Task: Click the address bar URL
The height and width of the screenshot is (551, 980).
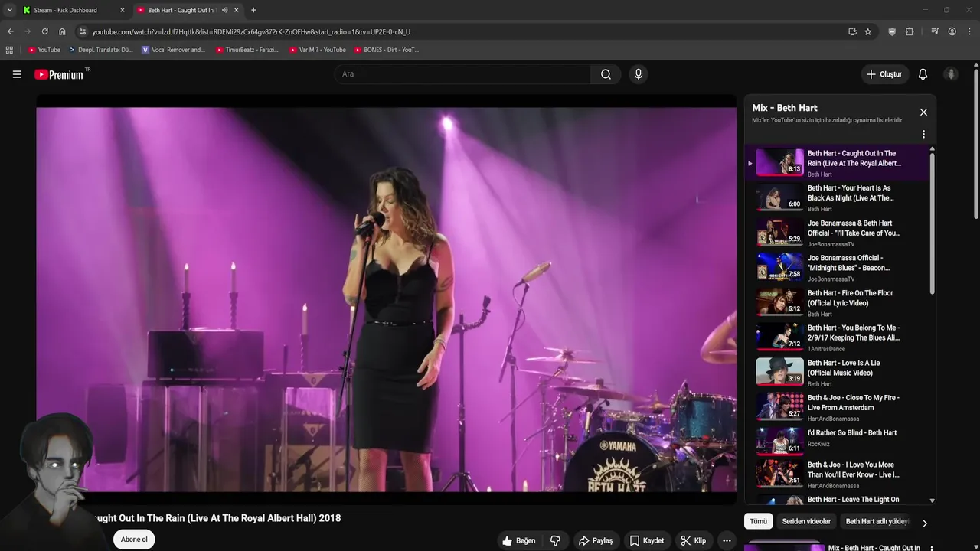Action: click(251, 31)
